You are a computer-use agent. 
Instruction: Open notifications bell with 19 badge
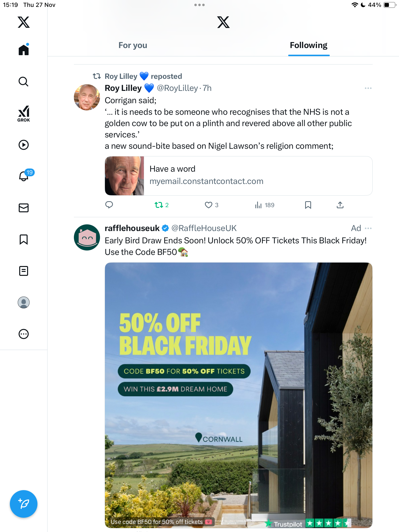[24, 176]
